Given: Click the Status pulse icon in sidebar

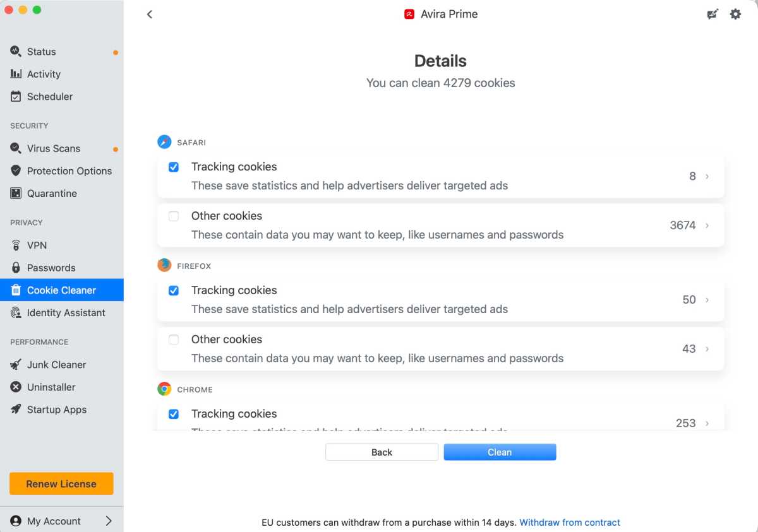Looking at the screenshot, I should (x=16, y=51).
